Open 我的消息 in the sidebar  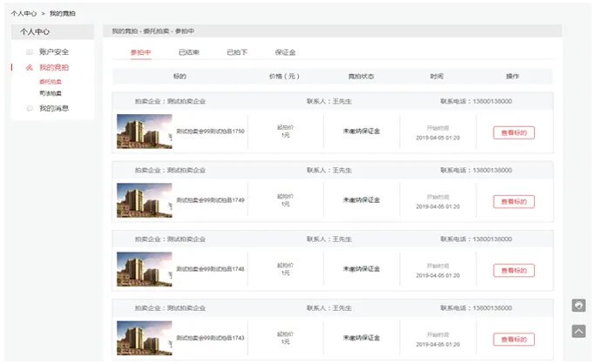54,108
